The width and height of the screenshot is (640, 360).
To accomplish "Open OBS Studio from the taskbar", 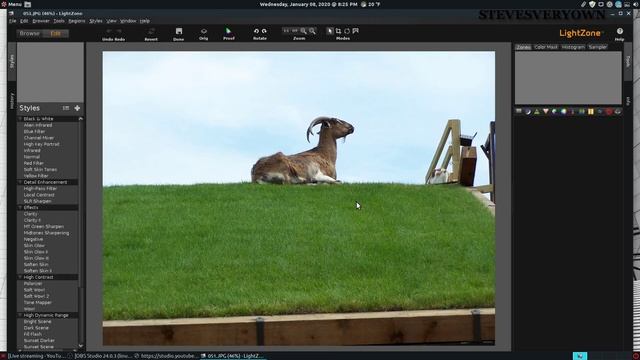I will click(x=102, y=356).
